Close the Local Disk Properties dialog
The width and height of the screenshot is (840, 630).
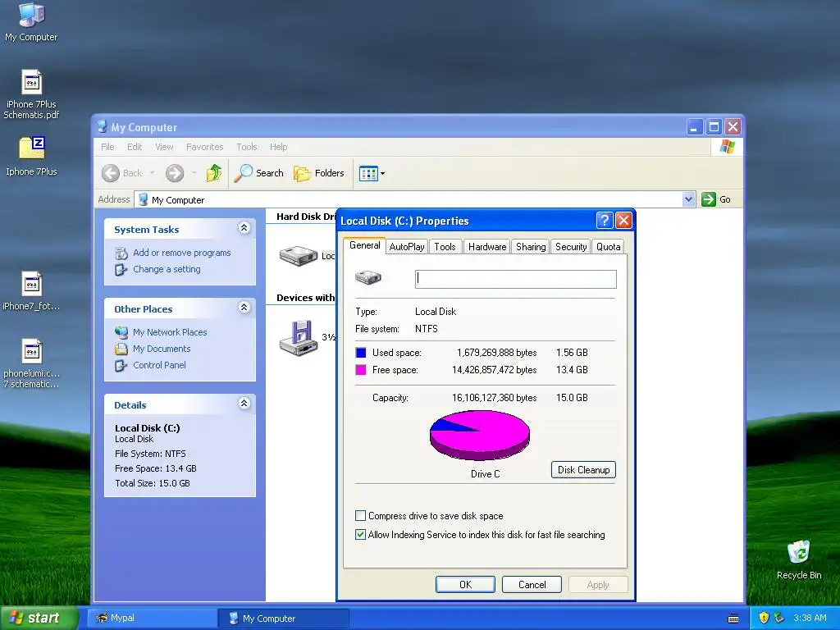pyautogui.click(x=623, y=220)
